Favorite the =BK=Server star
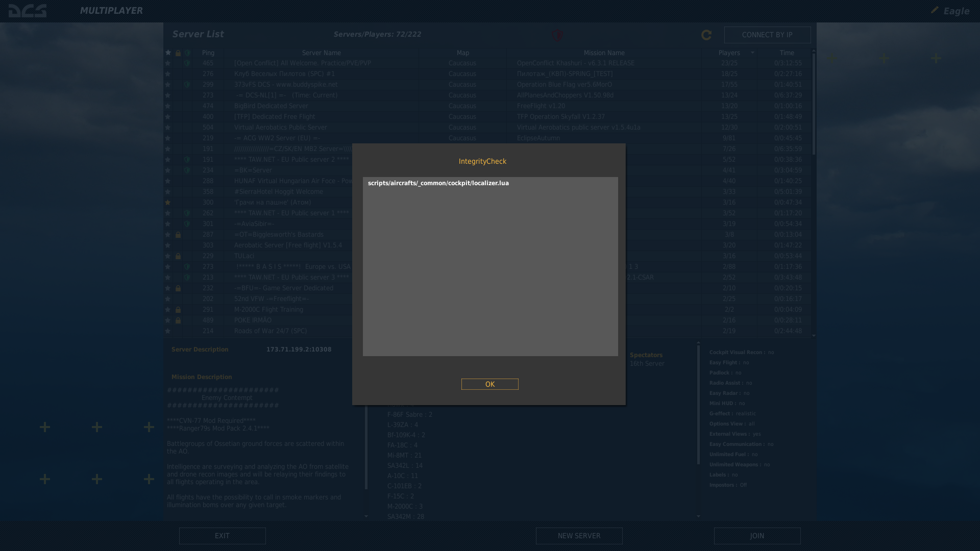 (x=167, y=170)
